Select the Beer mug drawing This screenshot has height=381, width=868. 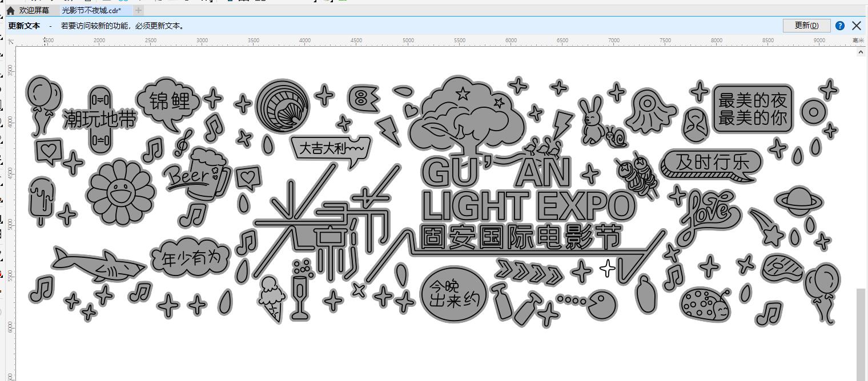click(x=198, y=176)
